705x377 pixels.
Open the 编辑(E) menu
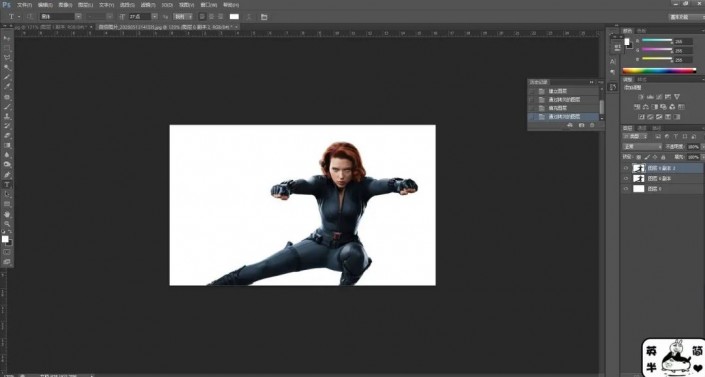click(x=45, y=5)
